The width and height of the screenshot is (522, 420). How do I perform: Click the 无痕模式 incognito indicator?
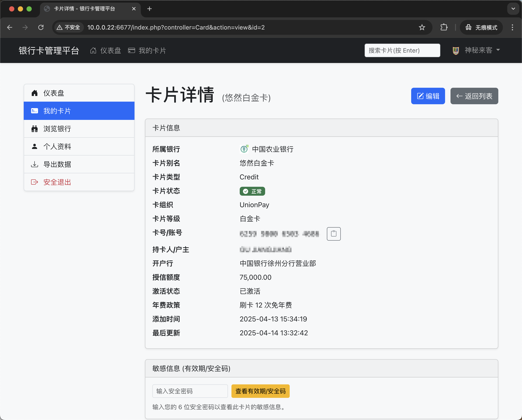(481, 27)
